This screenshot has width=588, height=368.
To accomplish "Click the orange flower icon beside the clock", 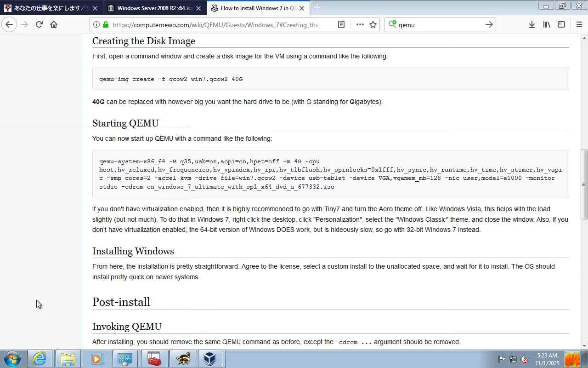I will point(572,359).
